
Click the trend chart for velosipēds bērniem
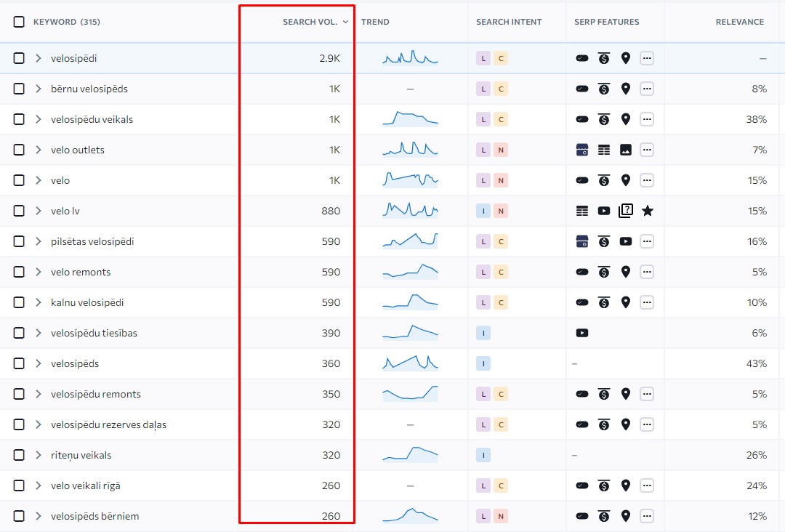(410, 515)
